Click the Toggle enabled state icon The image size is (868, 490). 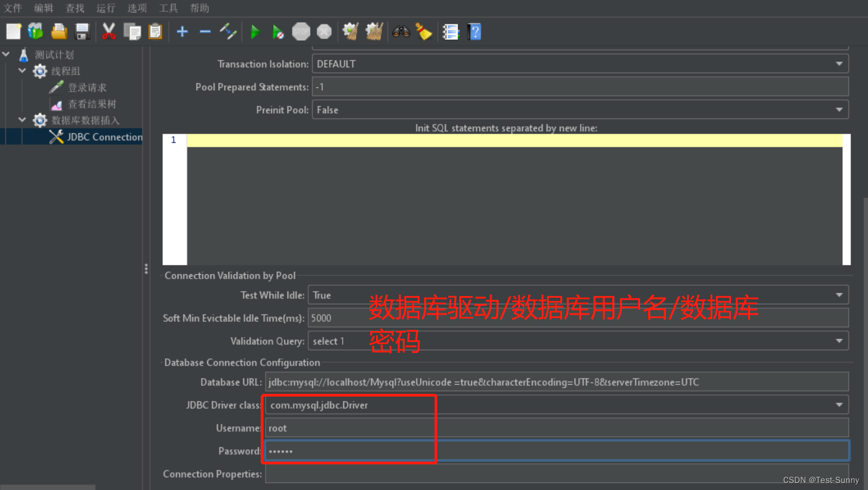[228, 32]
